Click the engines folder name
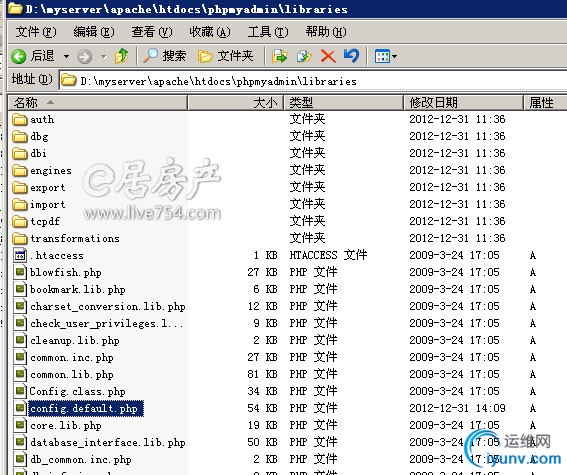Viewport: 567px width, 475px height. (51, 171)
